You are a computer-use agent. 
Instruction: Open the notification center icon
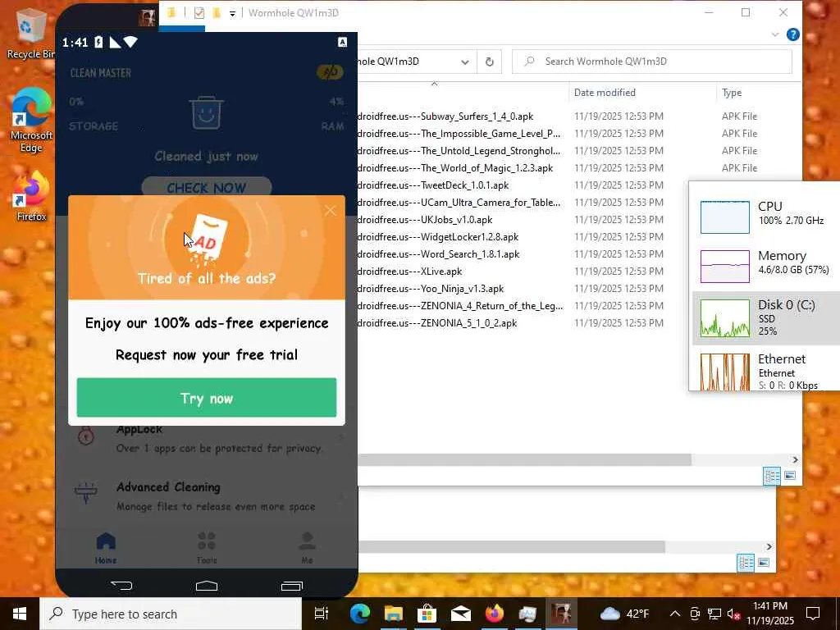pos(813,614)
